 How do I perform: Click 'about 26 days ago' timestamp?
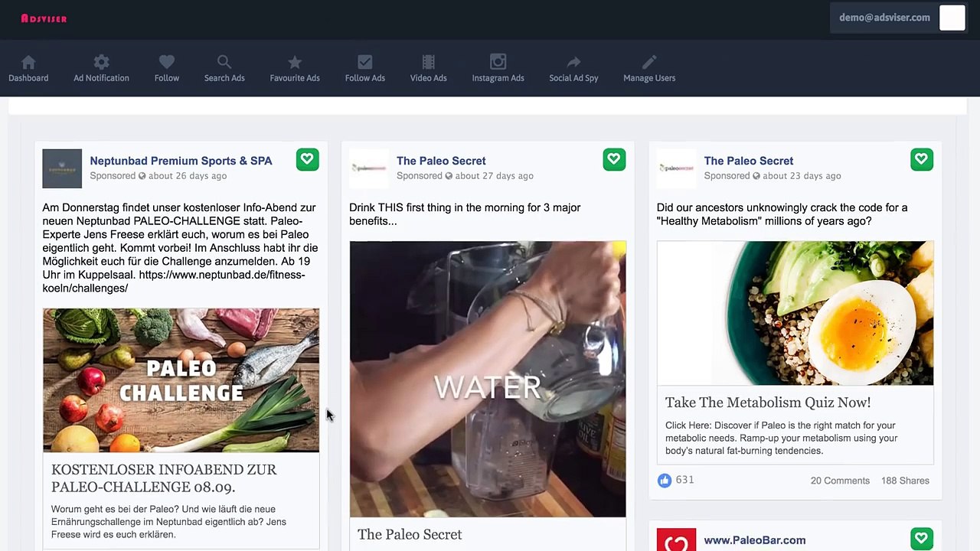pos(188,176)
